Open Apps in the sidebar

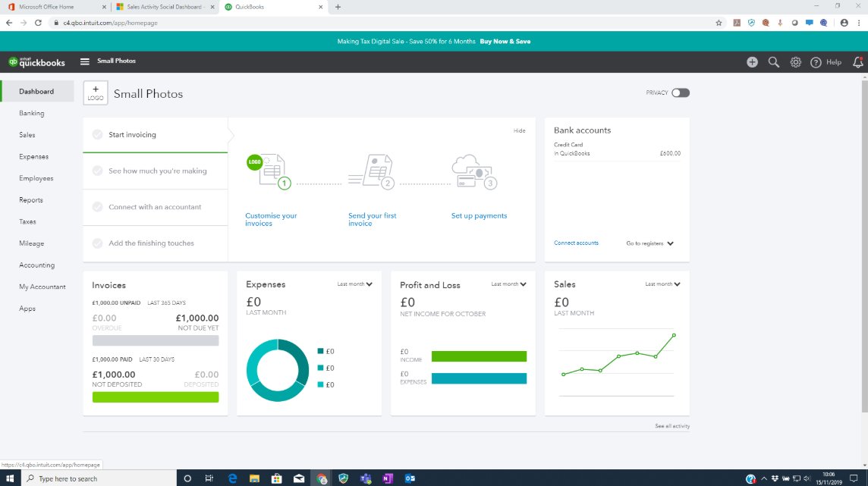coord(27,309)
